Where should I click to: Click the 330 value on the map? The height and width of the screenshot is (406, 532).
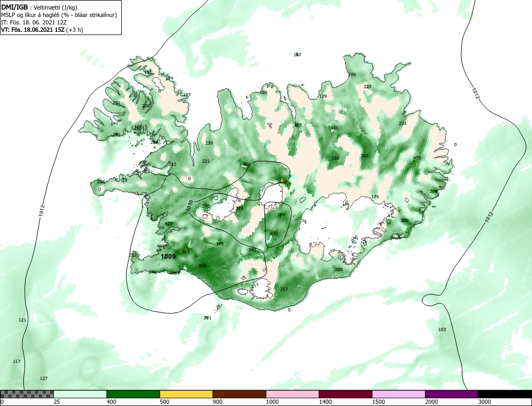point(335,158)
